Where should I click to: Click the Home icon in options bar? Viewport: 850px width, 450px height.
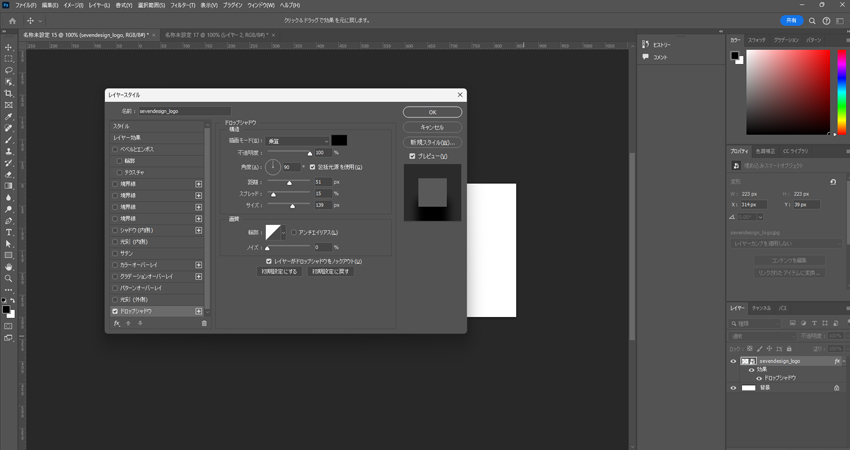12,21
